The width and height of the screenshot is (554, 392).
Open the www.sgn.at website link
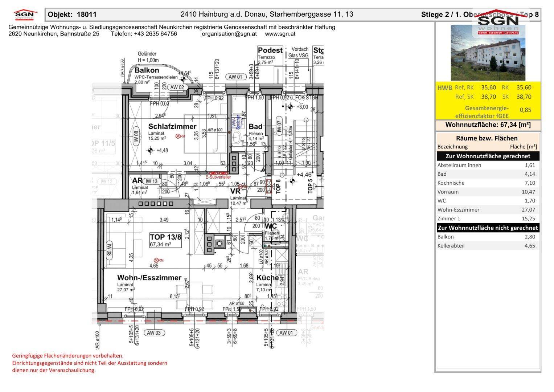(x=280, y=34)
